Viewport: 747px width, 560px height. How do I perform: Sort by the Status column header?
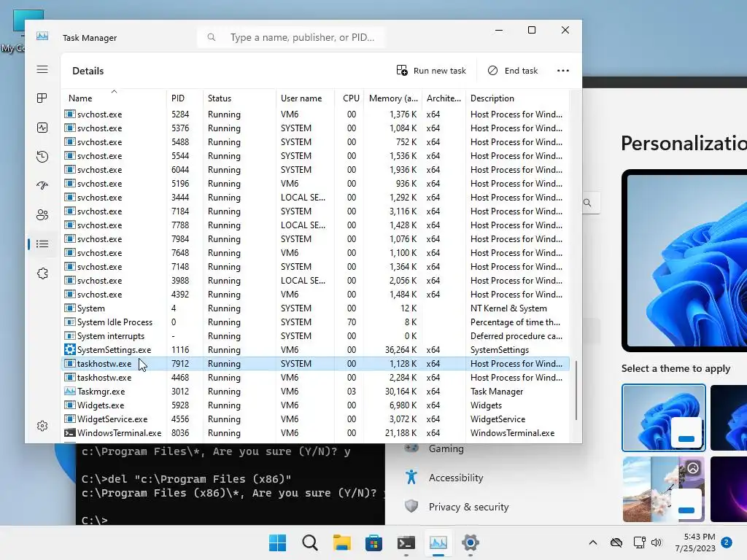click(239, 98)
